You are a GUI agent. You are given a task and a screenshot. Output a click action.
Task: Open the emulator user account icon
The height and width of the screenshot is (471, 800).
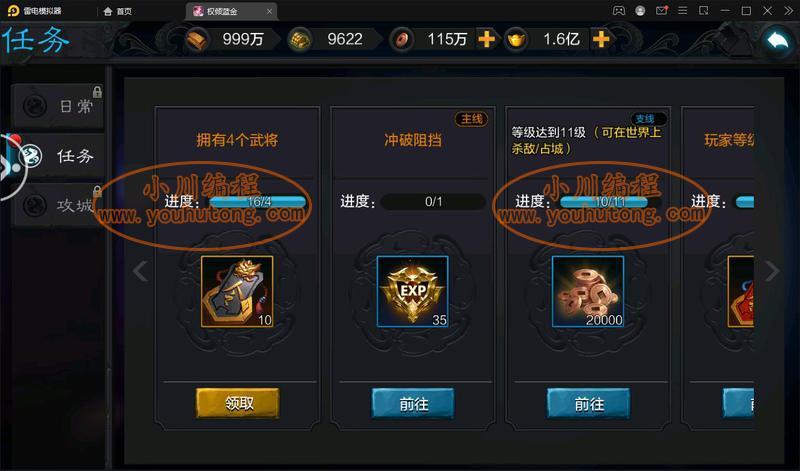[640, 11]
